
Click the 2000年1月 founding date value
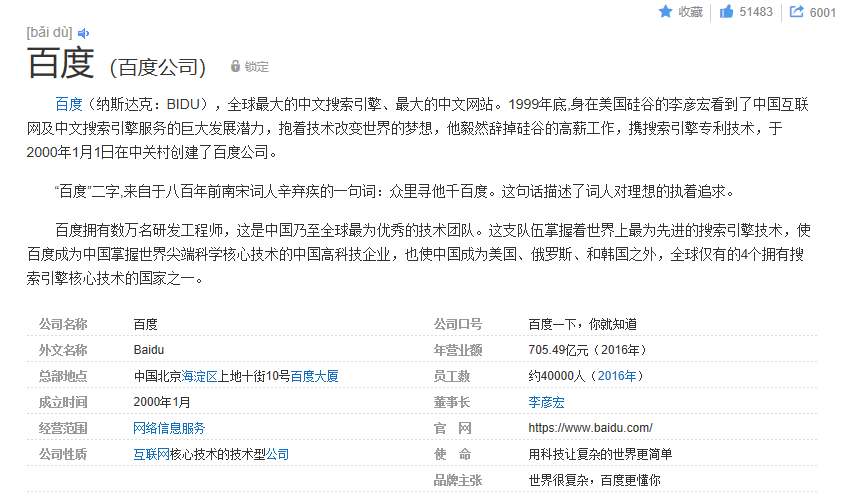tap(162, 402)
